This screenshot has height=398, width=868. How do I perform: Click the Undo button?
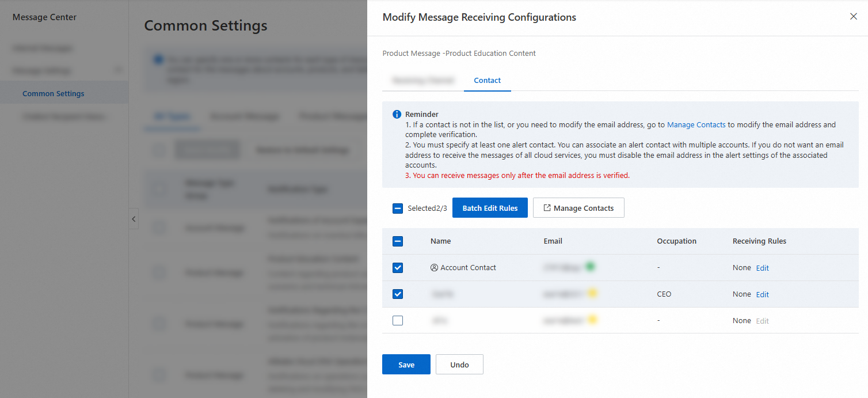tap(459, 365)
